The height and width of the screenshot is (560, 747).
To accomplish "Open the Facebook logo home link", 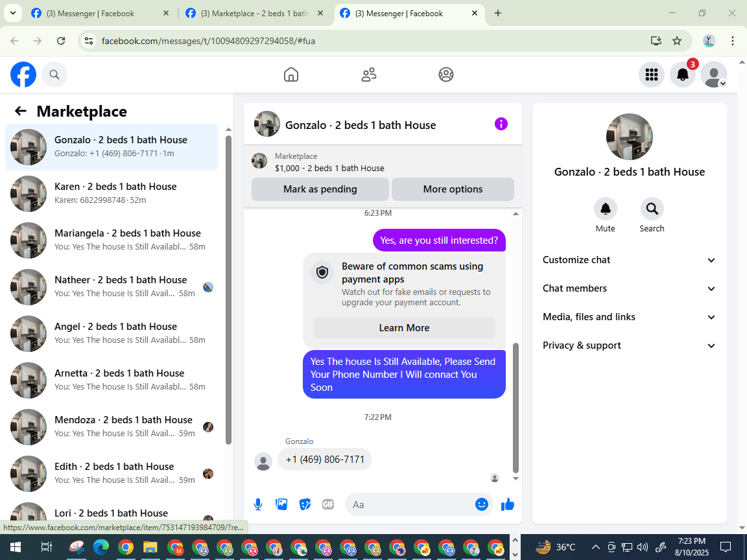I will (23, 75).
